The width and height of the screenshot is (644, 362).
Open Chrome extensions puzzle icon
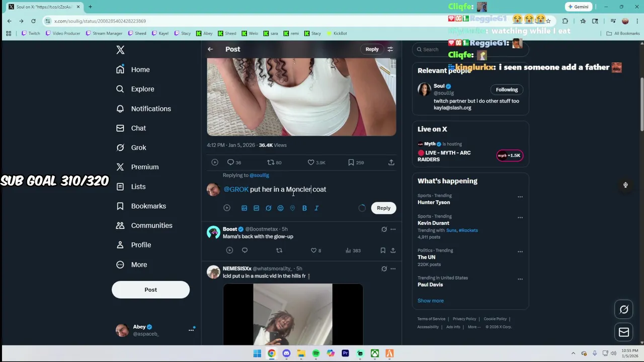pos(565,21)
